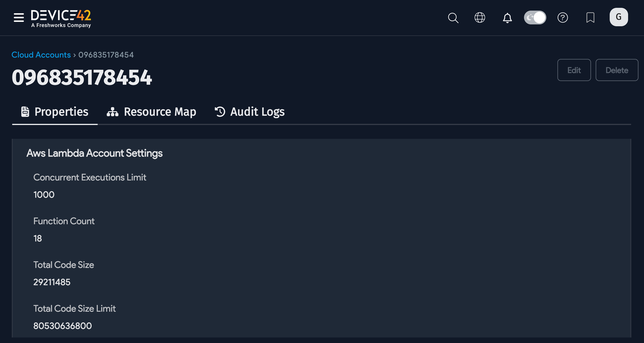Screen dimensions: 644x343
Task: Select the Properties tab
Action: 61,112
